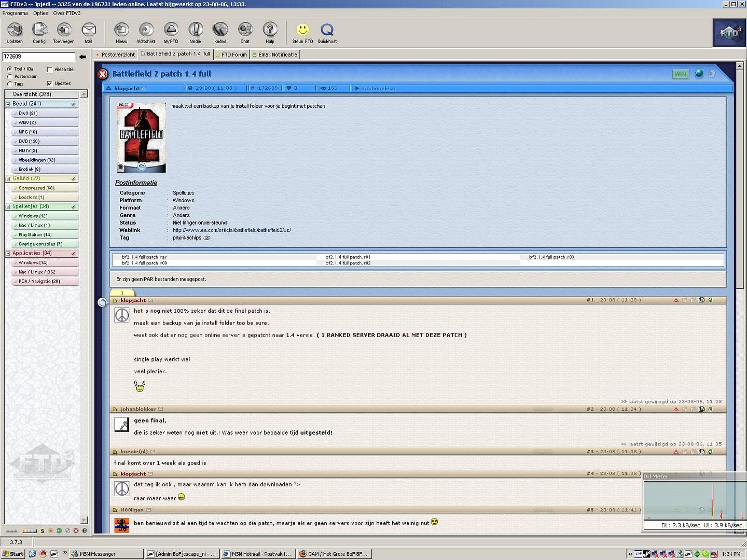Select the Titel / ID# radio button

click(x=9, y=69)
